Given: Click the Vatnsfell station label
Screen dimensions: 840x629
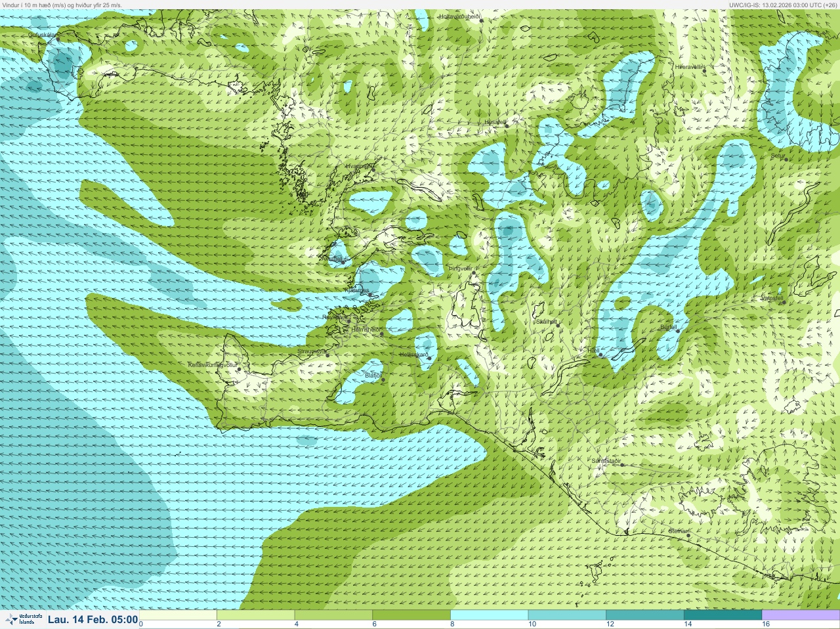Looking at the screenshot, I should click(x=772, y=298).
